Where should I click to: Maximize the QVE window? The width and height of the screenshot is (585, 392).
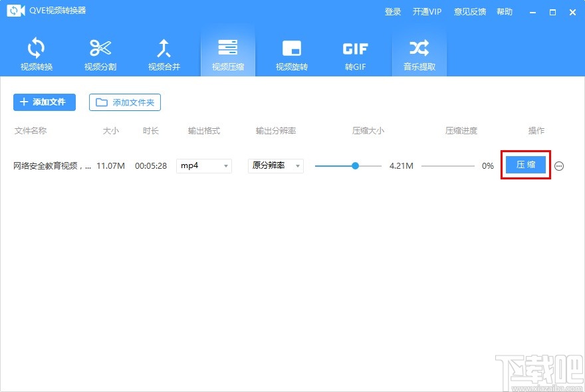click(552, 13)
